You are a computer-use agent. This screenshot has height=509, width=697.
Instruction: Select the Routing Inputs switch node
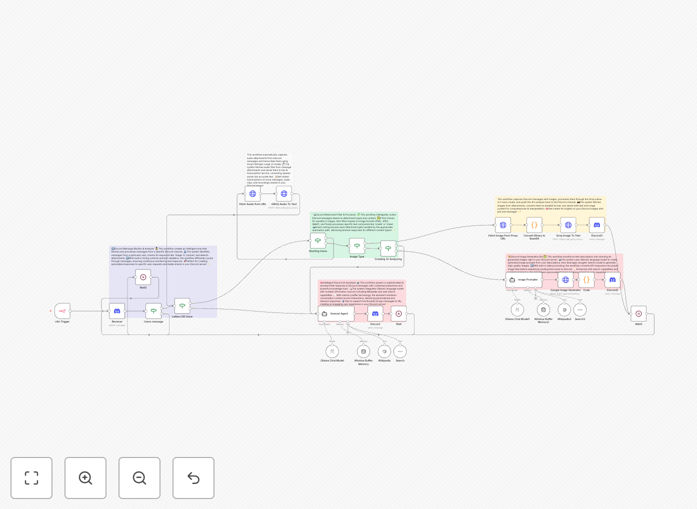pos(318,241)
